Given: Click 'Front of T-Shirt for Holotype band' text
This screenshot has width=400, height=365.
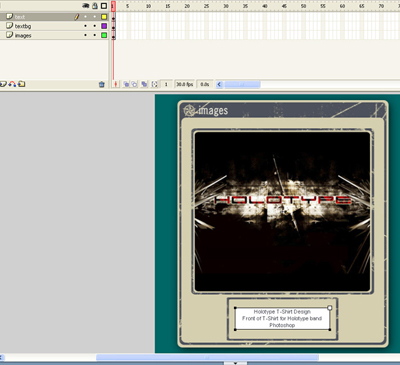Looking at the screenshot, I should (282, 318).
